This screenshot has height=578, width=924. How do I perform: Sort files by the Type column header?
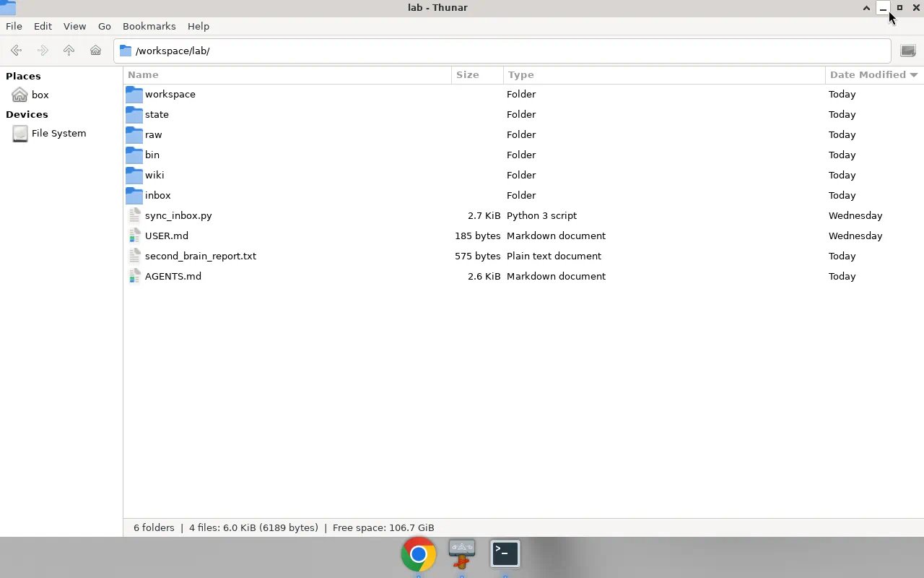[x=664, y=74]
